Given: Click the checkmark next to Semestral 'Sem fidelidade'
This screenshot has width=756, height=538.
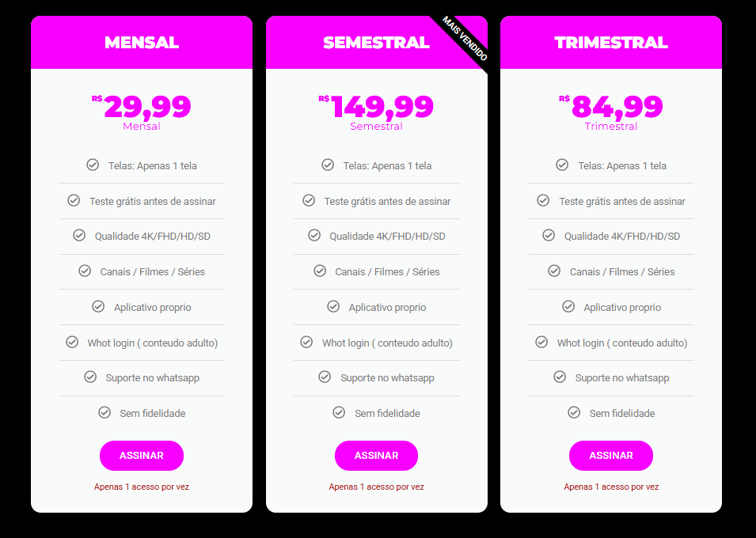Looking at the screenshot, I should (x=339, y=413).
